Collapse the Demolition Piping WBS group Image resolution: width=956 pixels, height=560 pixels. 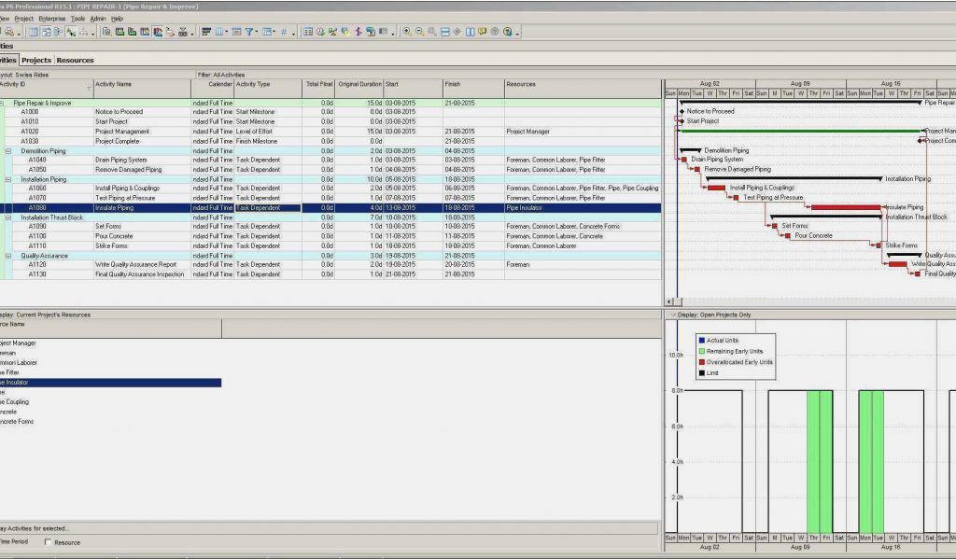[8, 150]
